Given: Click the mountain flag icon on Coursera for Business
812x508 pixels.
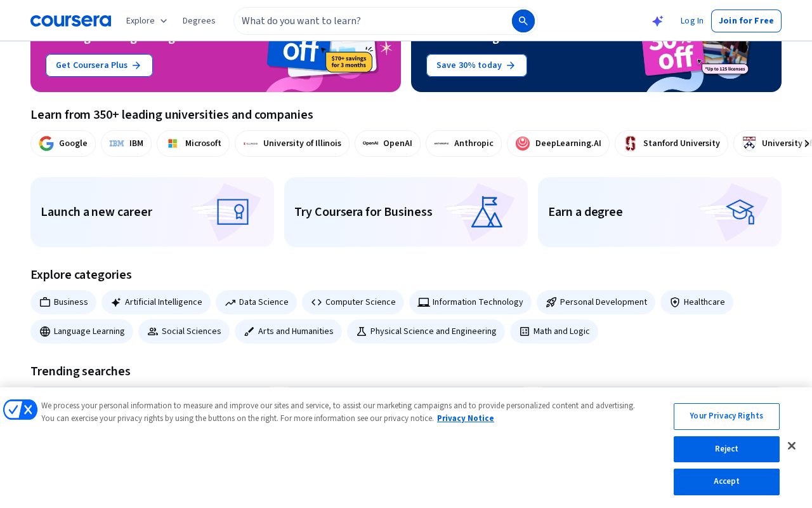Looking at the screenshot, I should point(487,211).
